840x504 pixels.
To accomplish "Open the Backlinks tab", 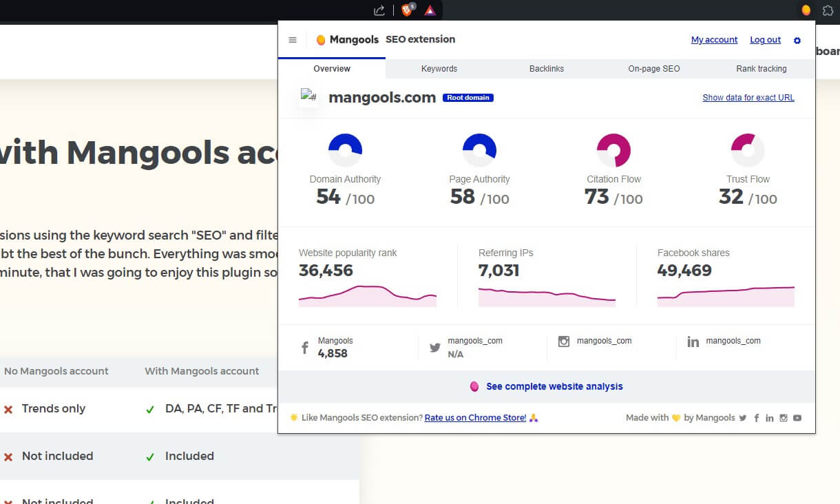I will [x=547, y=69].
